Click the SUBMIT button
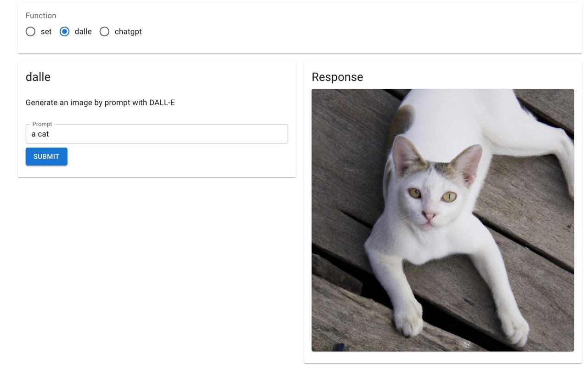 [x=46, y=156]
